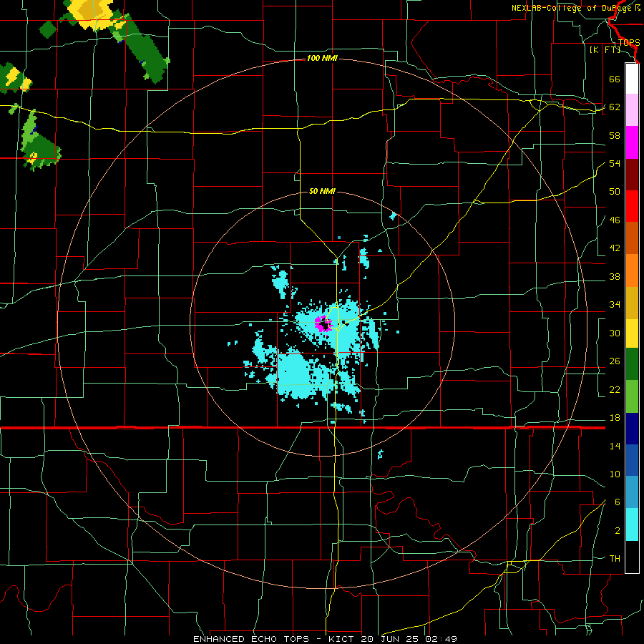Click the '22' legend scale value

tap(615, 390)
